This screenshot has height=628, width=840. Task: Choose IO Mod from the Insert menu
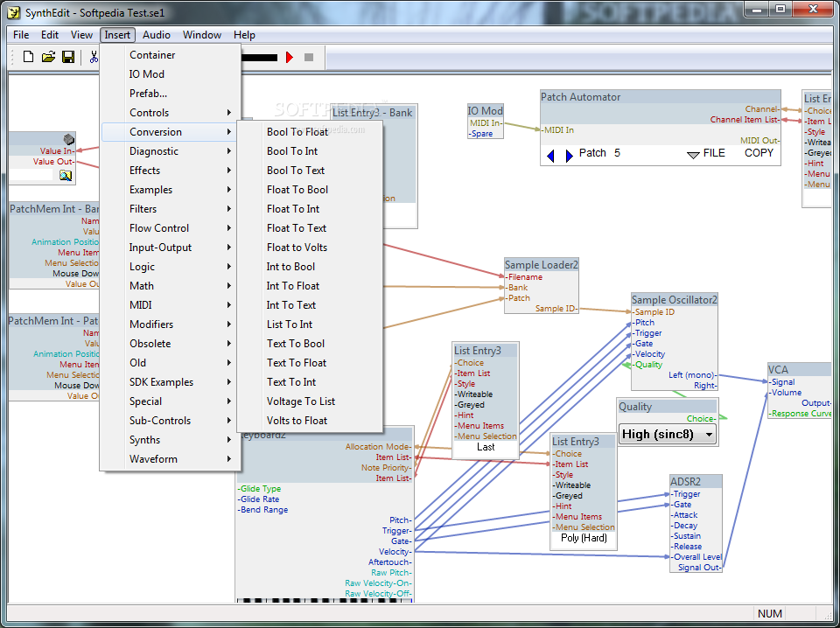[x=171, y=74]
